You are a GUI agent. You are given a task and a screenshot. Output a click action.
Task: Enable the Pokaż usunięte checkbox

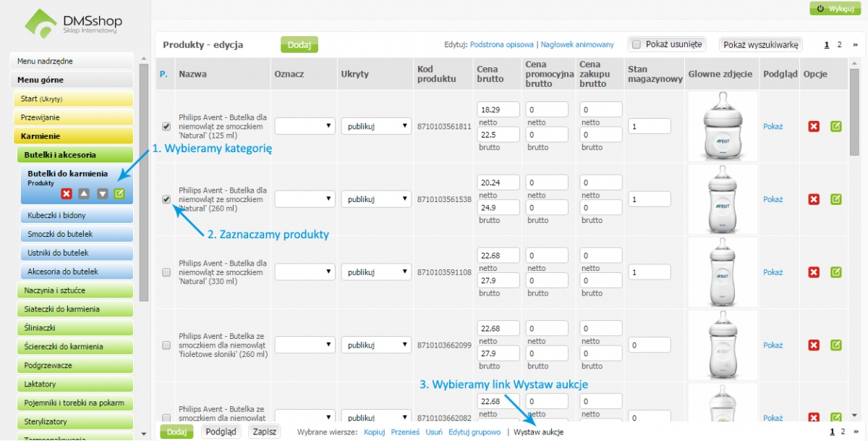pyautogui.click(x=637, y=44)
